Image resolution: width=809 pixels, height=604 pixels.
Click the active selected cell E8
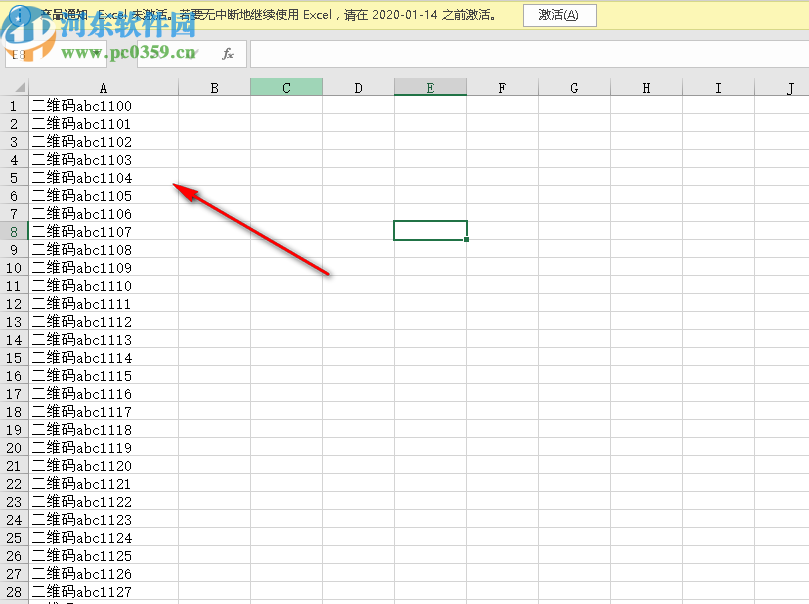click(430, 231)
